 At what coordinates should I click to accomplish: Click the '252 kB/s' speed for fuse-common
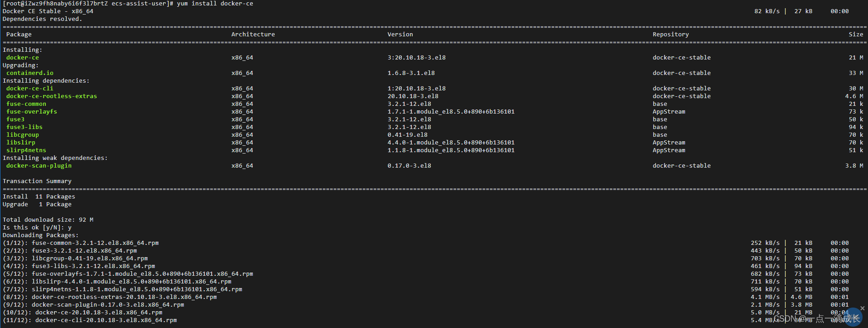765,243
